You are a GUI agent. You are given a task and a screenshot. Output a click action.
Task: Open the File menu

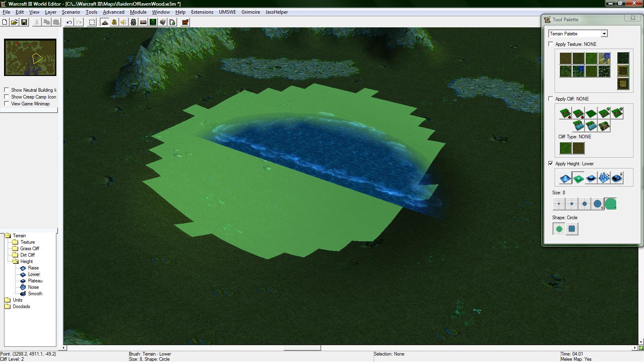(6, 12)
